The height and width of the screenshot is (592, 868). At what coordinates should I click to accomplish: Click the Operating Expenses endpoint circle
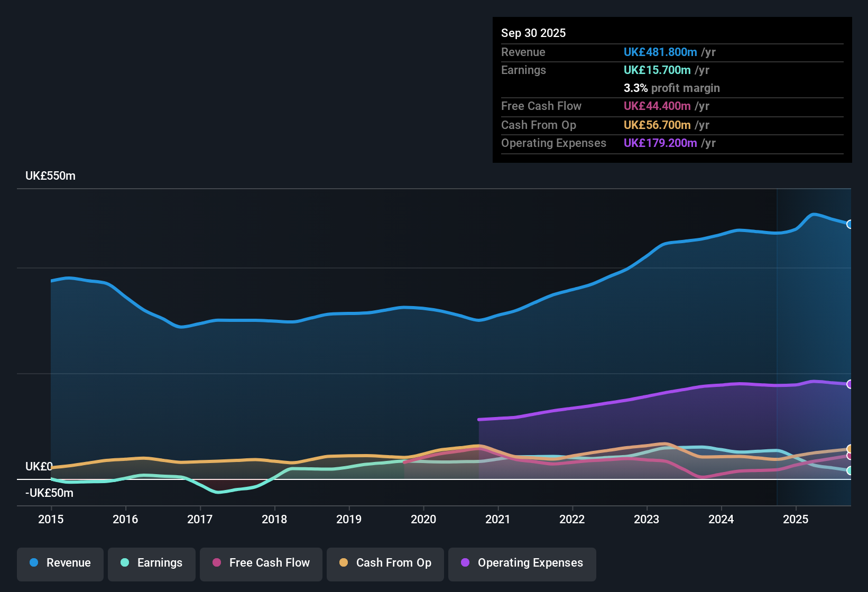pyautogui.click(x=850, y=384)
